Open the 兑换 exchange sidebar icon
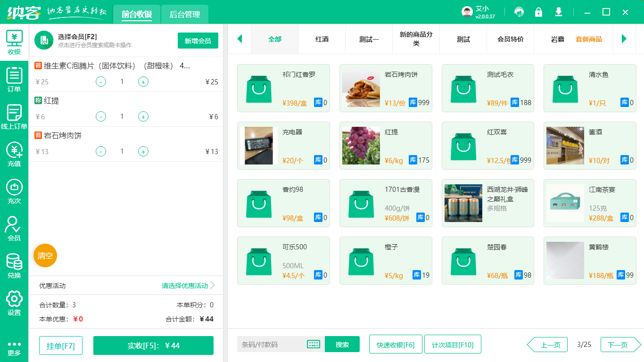The height and width of the screenshot is (362, 644). coord(14,263)
